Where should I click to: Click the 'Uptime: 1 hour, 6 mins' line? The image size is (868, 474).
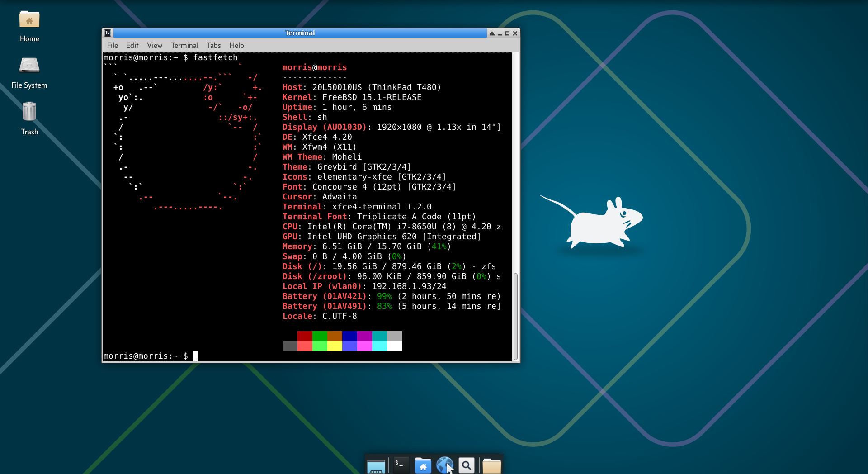click(337, 107)
